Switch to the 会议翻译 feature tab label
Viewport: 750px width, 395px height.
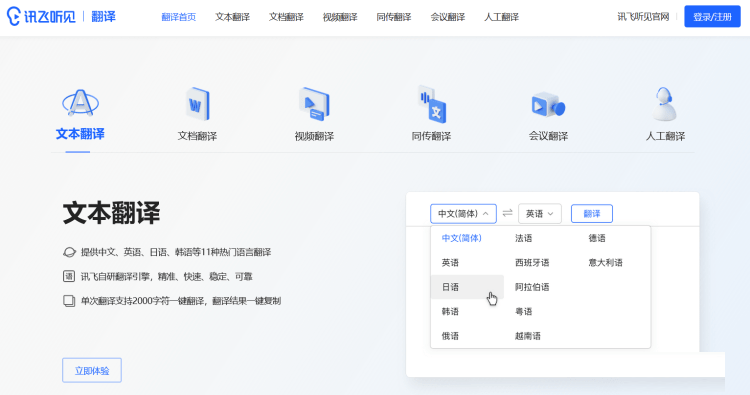click(548, 136)
